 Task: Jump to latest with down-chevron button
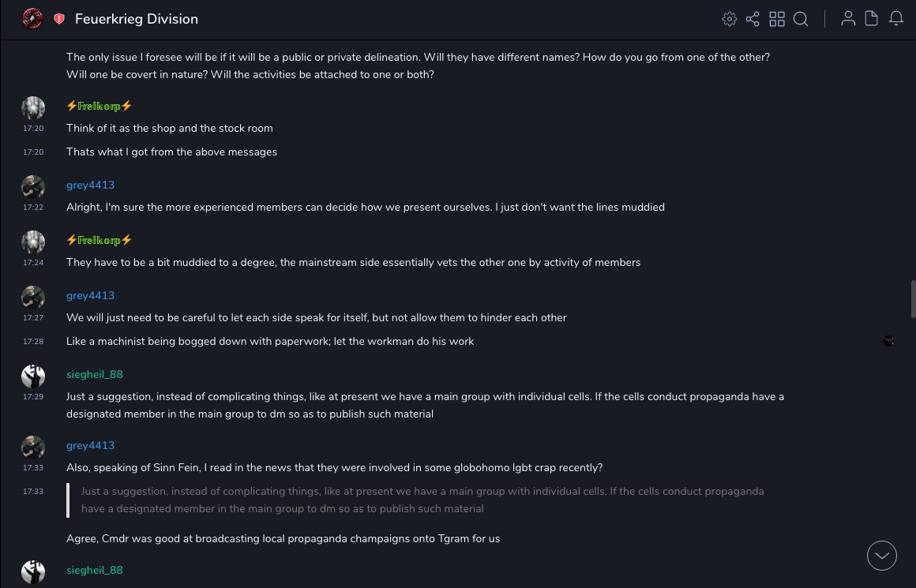pyautogui.click(x=882, y=556)
